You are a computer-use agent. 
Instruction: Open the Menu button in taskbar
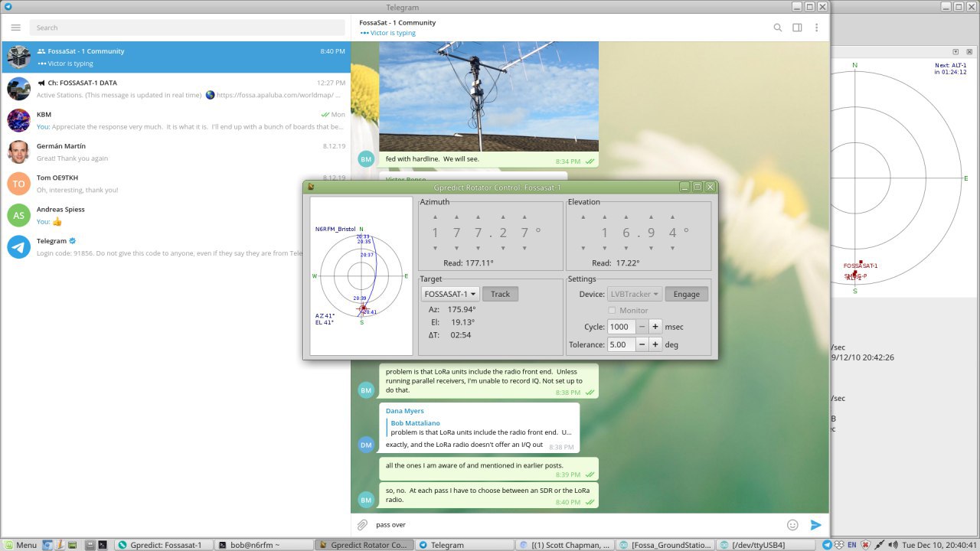(21, 545)
